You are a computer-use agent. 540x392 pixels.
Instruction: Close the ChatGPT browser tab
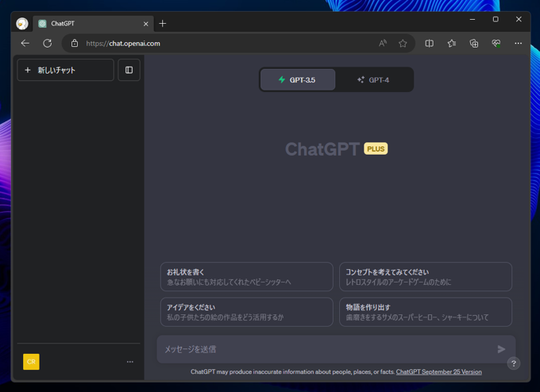(145, 24)
